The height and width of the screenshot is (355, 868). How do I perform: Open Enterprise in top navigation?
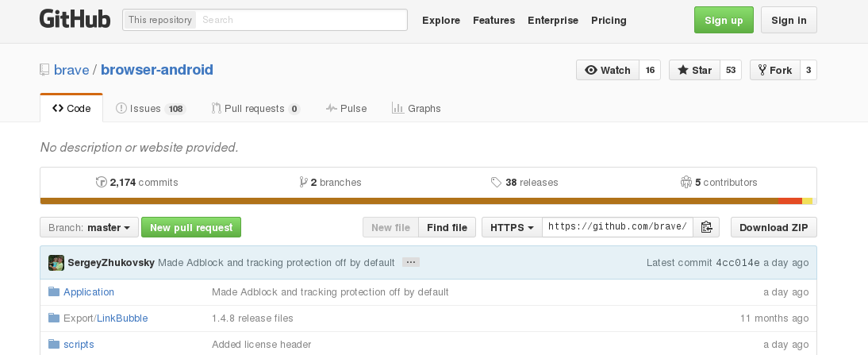[553, 20]
